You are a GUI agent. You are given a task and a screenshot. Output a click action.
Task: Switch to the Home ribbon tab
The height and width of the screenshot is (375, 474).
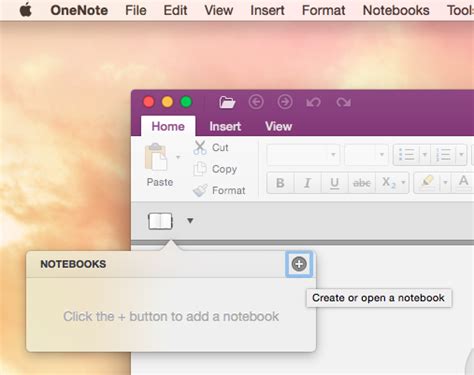pyautogui.click(x=168, y=126)
